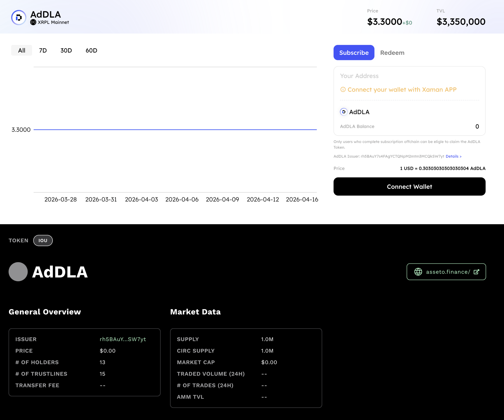Select the All time range

[x=22, y=50]
